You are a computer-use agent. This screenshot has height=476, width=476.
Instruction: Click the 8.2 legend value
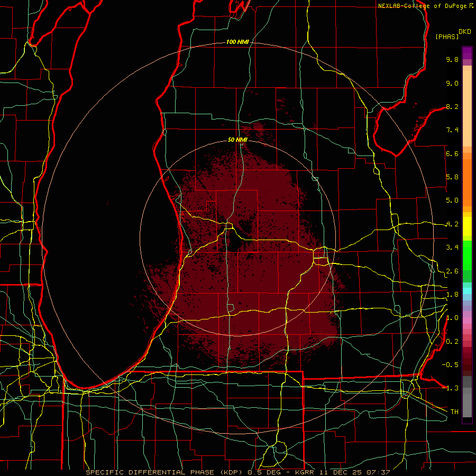[x=452, y=106]
